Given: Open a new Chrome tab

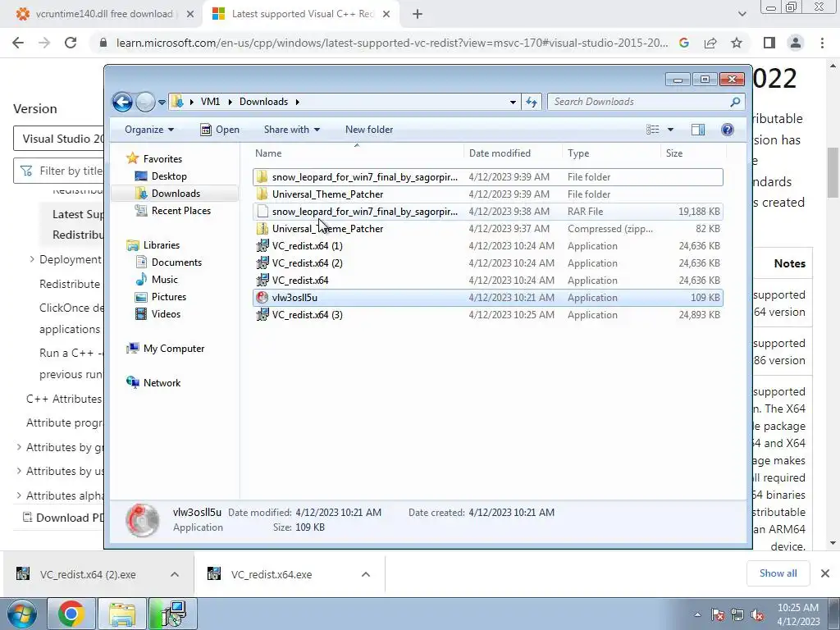Looking at the screenshot, I should (418, 14).
